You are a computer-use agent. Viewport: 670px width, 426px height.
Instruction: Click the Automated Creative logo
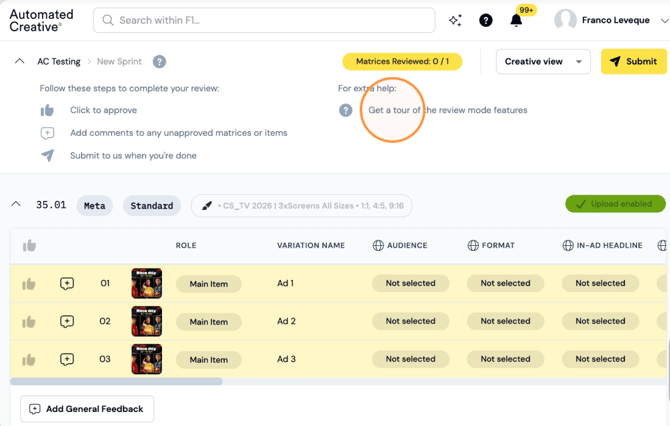coord(41,20)
